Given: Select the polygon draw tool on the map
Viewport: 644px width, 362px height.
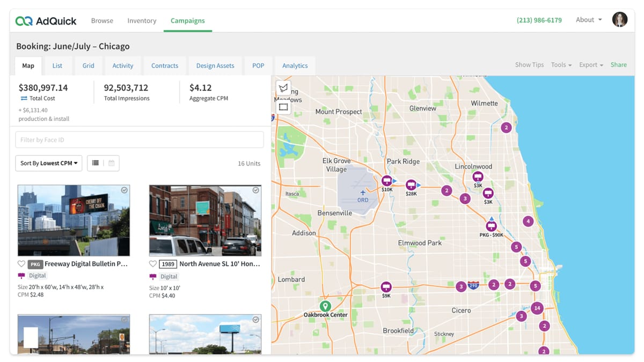Looking at the screenshot, I should [283, 88].
